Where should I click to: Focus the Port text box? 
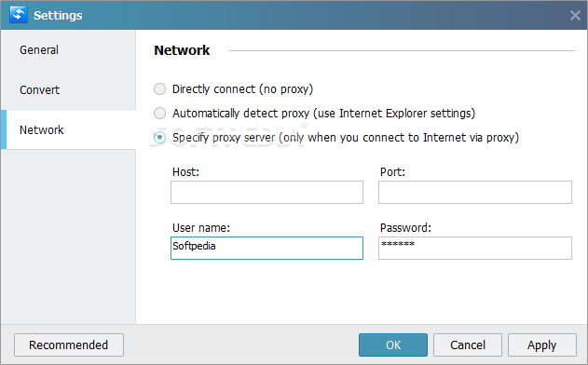(x=474, y=192)
